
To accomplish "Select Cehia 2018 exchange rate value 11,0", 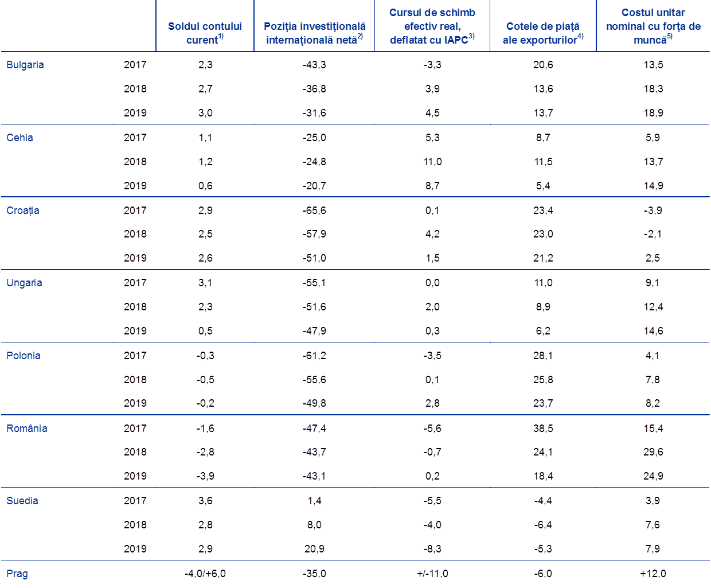I will (x=432, y=162).
